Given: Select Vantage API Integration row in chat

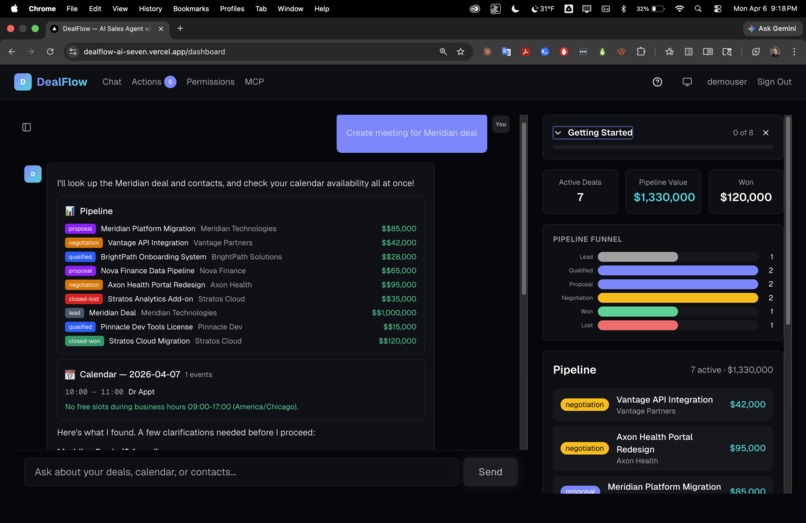Looking at the screenshot, I should coord(241,243).
